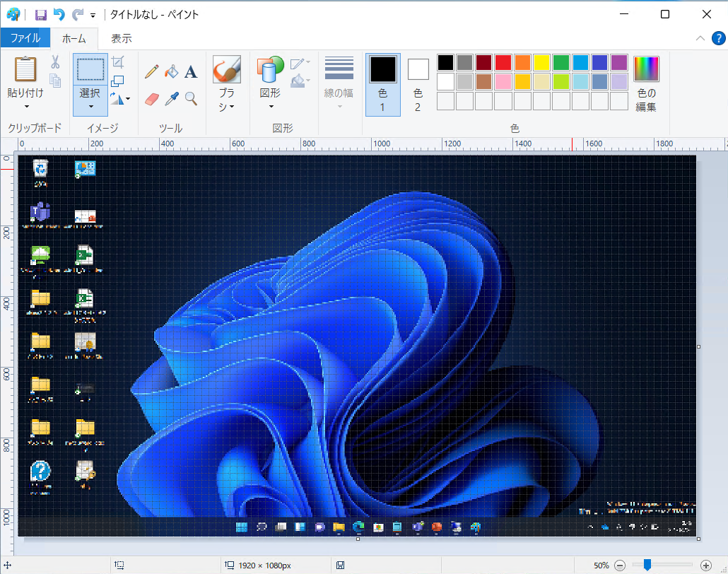Screen dimensions: 728x574
Task: Click the Teams icon on pasted desktop
Action: (40, 212)
